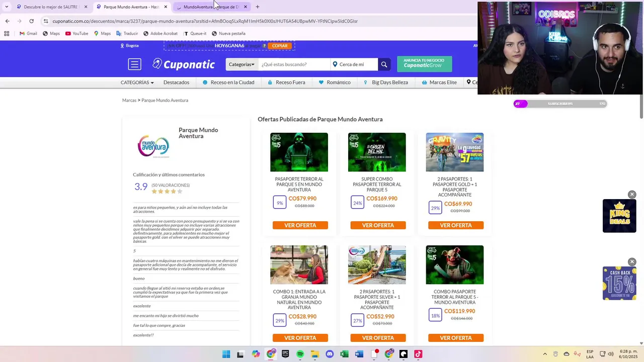
Task: Expand the CATEGORÍAS menu in navigation bar
Action: click(x=137, y=82)
